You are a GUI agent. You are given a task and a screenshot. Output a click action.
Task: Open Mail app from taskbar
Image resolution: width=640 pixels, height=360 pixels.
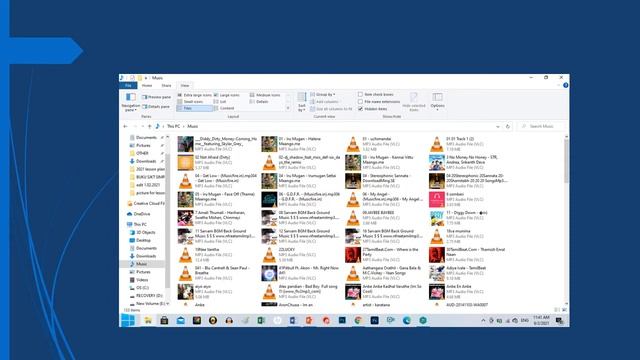click(x=180, y=321)
